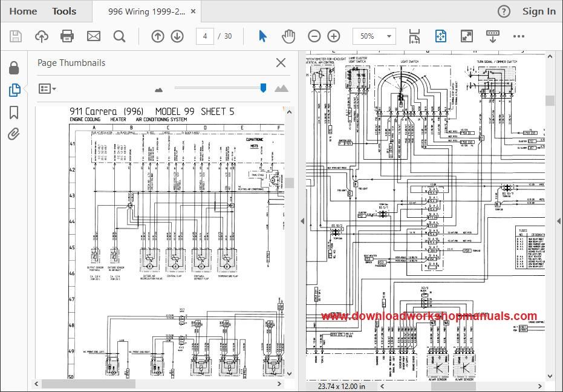Click Sign In link
This screenshot has height=392, width=563.
(x=539, y=11)
